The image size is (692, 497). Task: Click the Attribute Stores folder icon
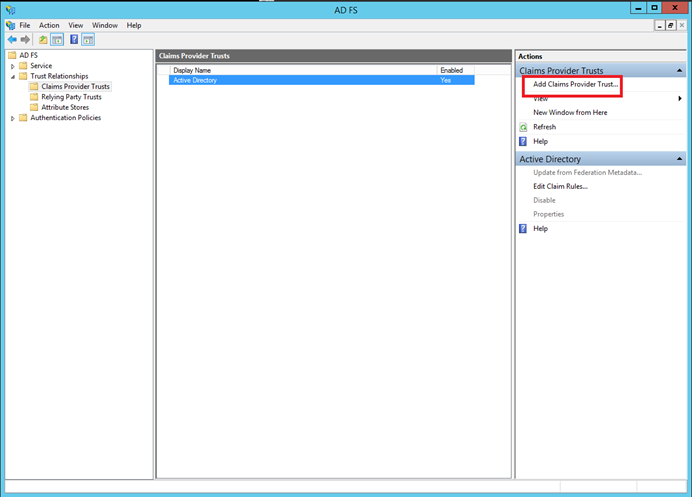34,107
